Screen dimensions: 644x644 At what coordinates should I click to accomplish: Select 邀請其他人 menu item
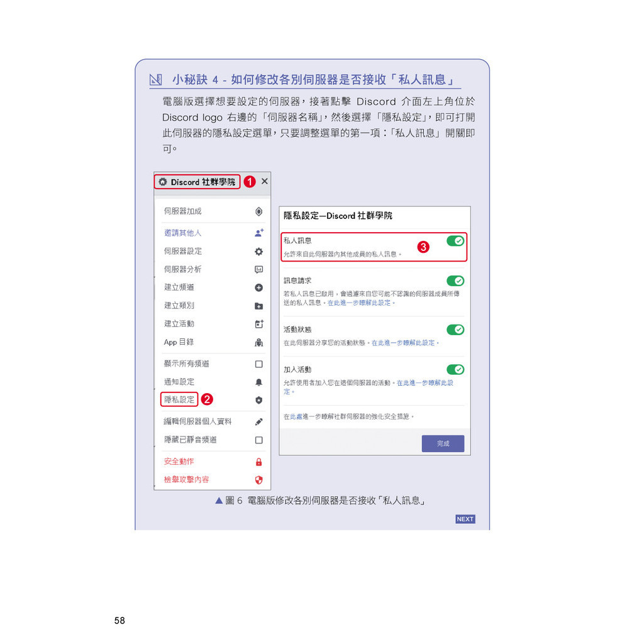(213, 233)
